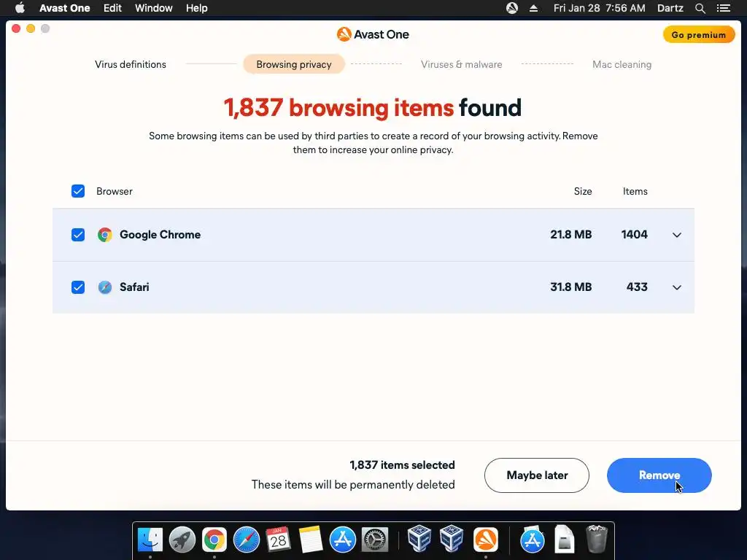Open the Edit menu

(x=112, y=8)
